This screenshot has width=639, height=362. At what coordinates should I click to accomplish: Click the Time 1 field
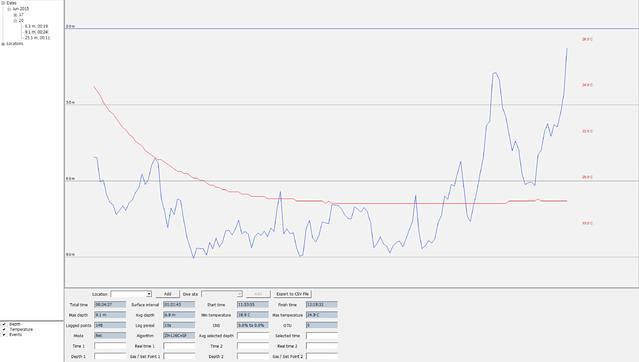pyautogui.click(x=110, y=346)
